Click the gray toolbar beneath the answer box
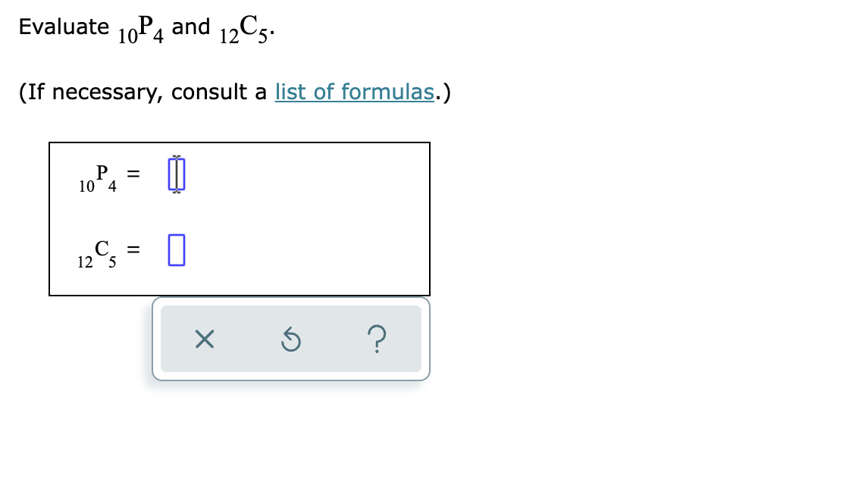 coord(291,340)
